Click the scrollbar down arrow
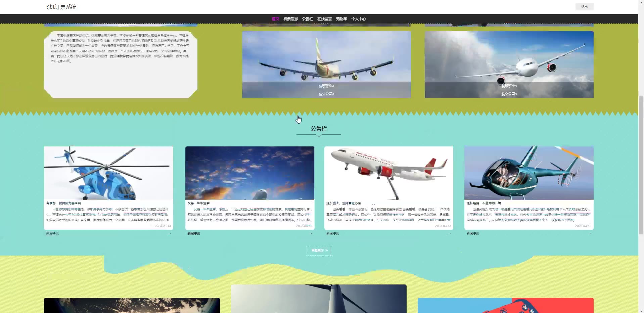 click(641, 310)
